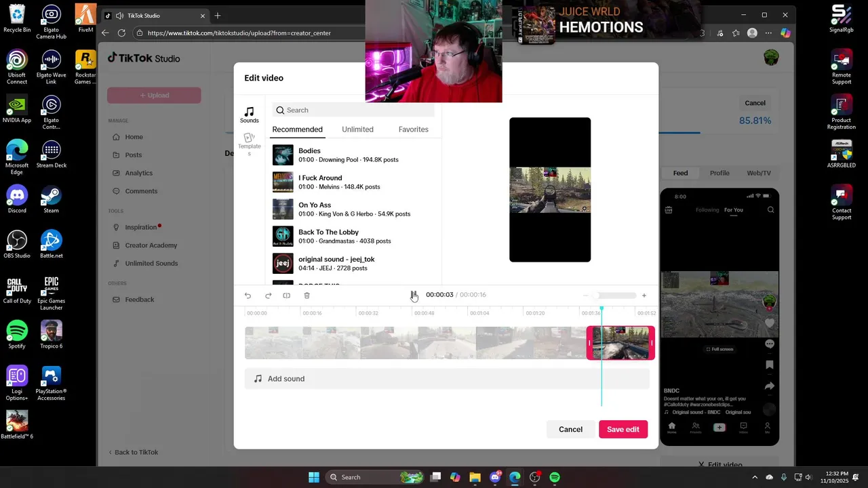The height and width of the screenshot is (488, 868).
Task: Click the browser back arrow
Action: click(105, 33)
